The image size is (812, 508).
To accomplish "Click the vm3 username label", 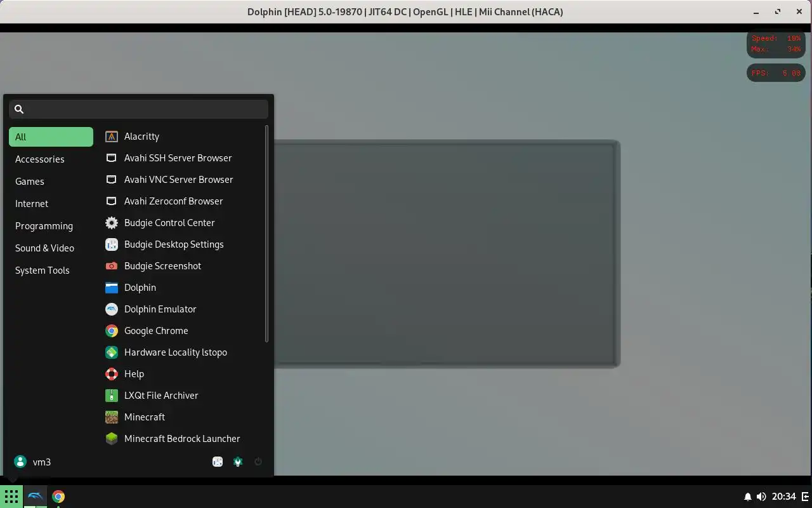I will click(x=42, y=462).
